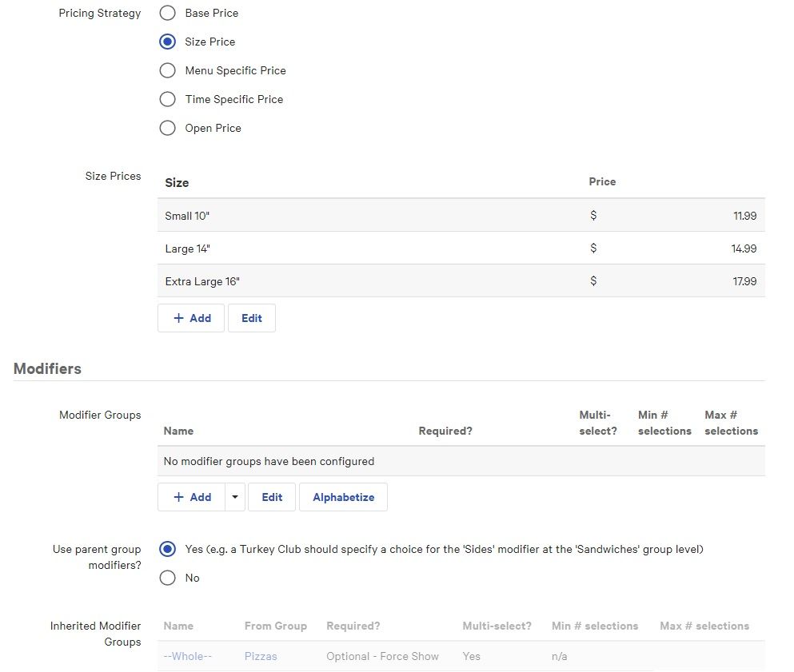Open the --Whole-- inherited modifier link
794x672 pixels.
point(187,656)
